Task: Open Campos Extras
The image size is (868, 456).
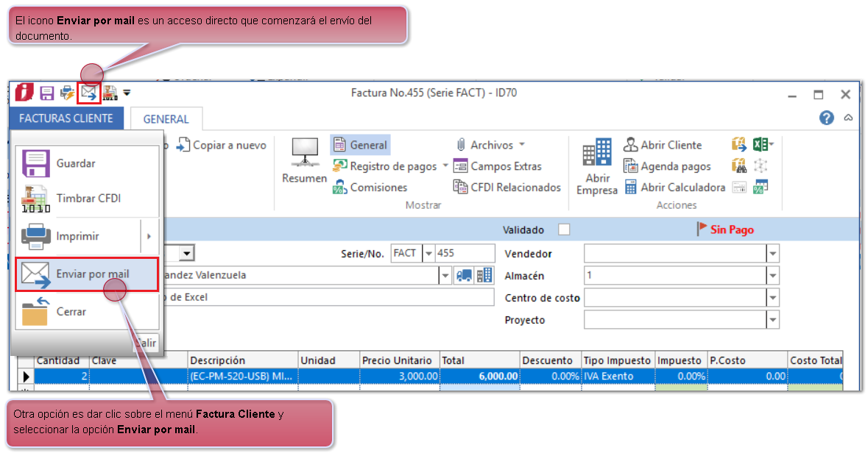Action: click(497, 166)
